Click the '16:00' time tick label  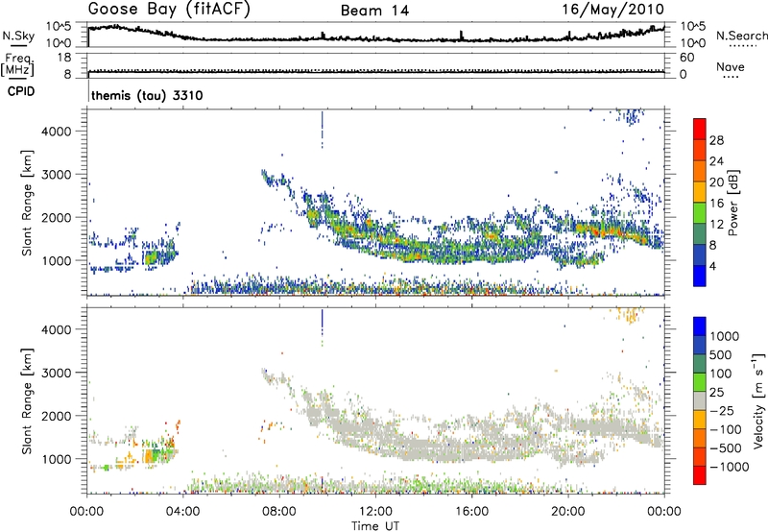click(x=472, y=512)
